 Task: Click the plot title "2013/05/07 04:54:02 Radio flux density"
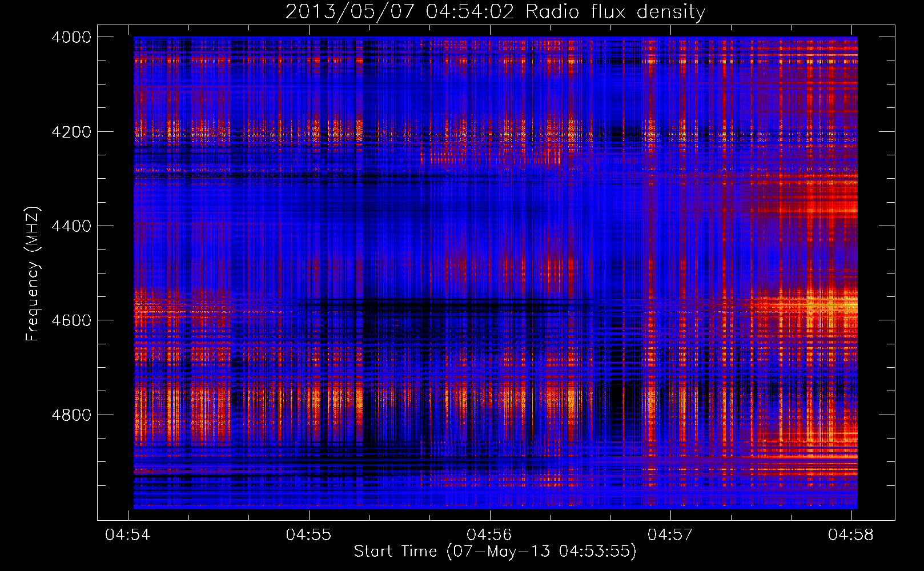click(495, 12)
